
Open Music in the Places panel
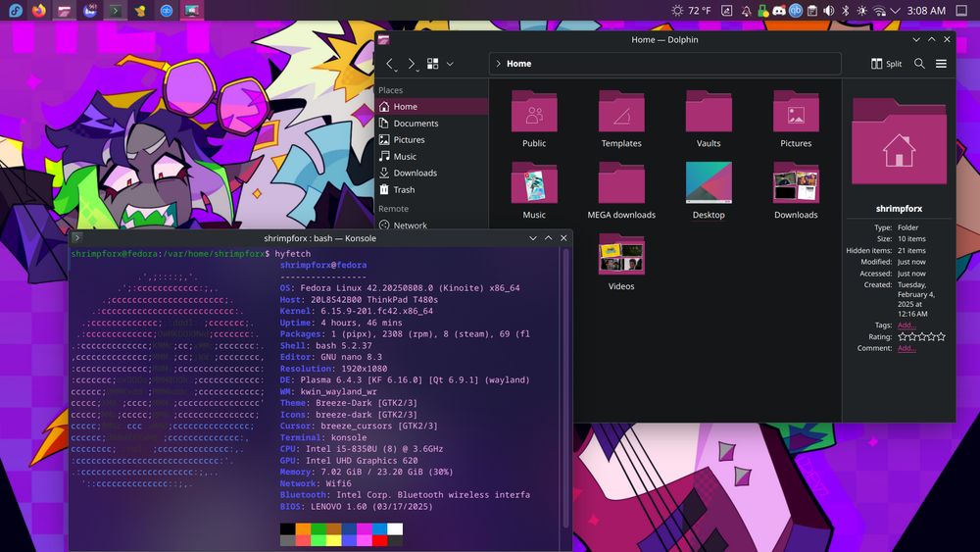[431, 156]
